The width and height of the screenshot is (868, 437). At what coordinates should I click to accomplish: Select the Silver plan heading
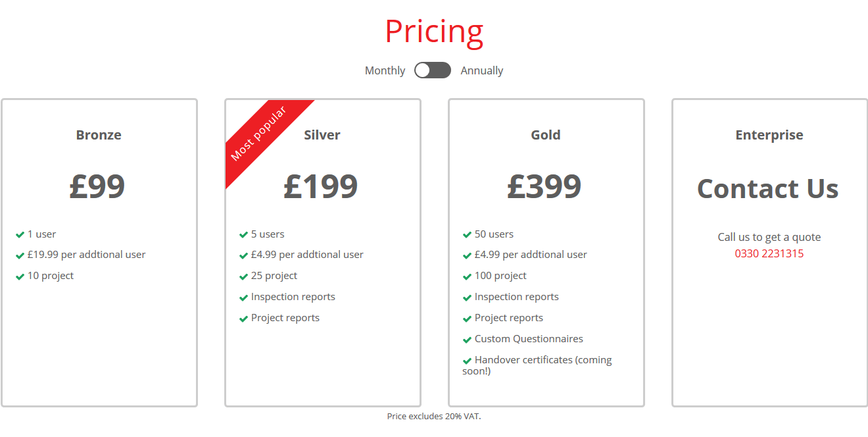click(322, 135)
